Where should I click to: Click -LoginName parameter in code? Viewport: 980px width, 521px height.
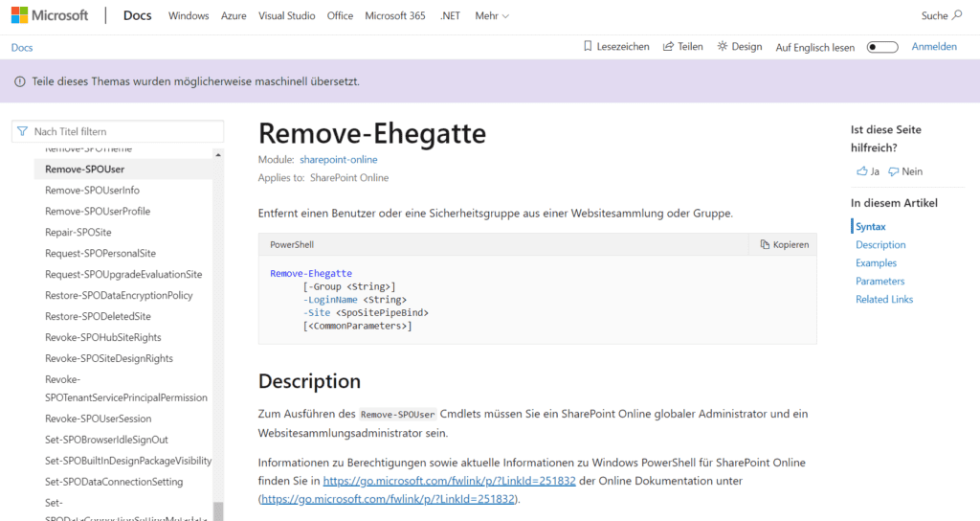point(330,300)
